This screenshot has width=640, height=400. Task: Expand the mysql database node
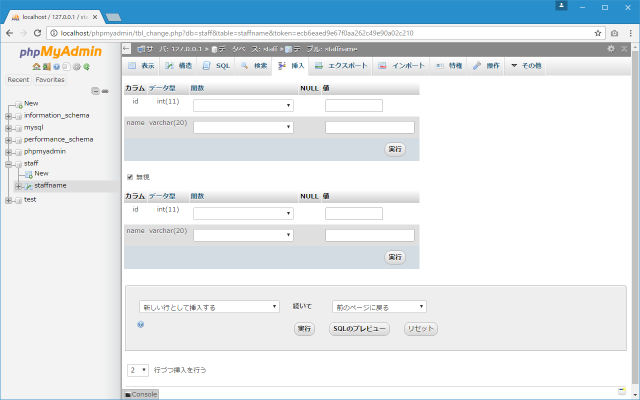tap(9, 128)
